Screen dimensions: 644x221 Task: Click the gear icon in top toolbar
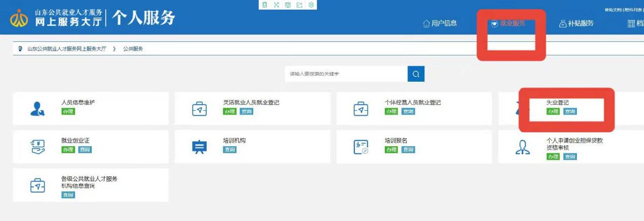tap(311, 5)
